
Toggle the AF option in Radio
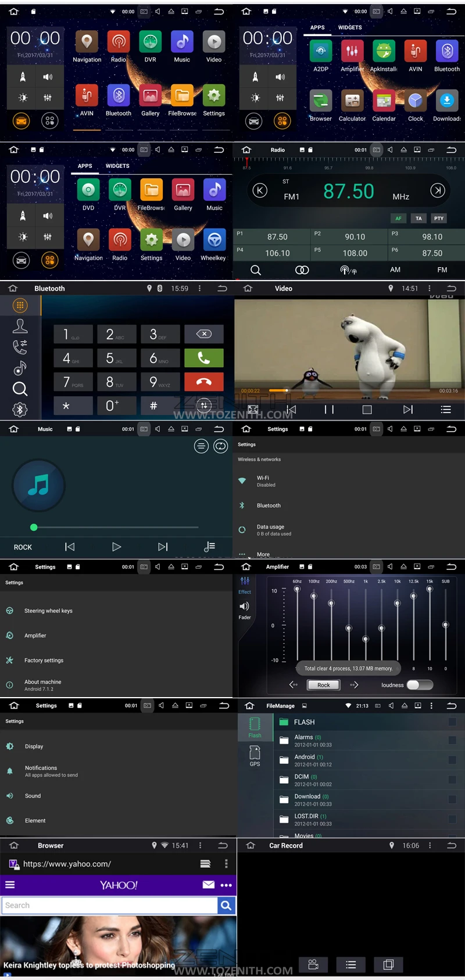click(x=398, y=218)
